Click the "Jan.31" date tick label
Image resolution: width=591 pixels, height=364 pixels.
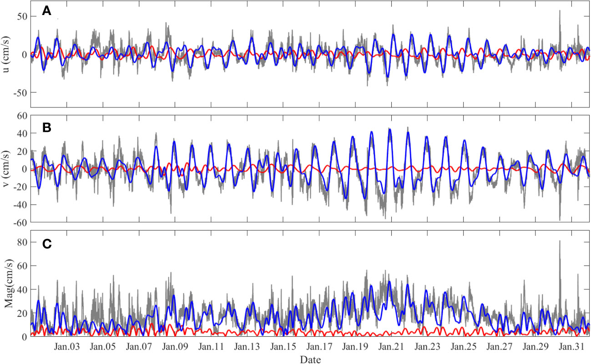point(572,347)
